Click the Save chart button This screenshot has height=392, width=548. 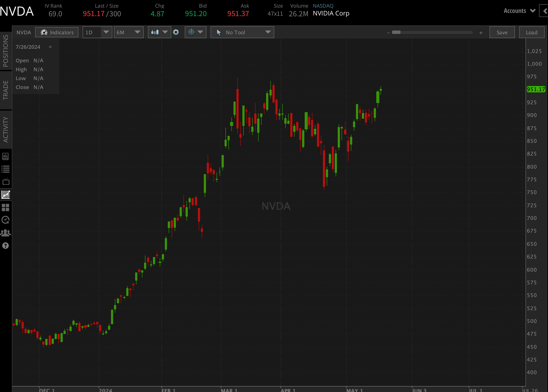502,32
